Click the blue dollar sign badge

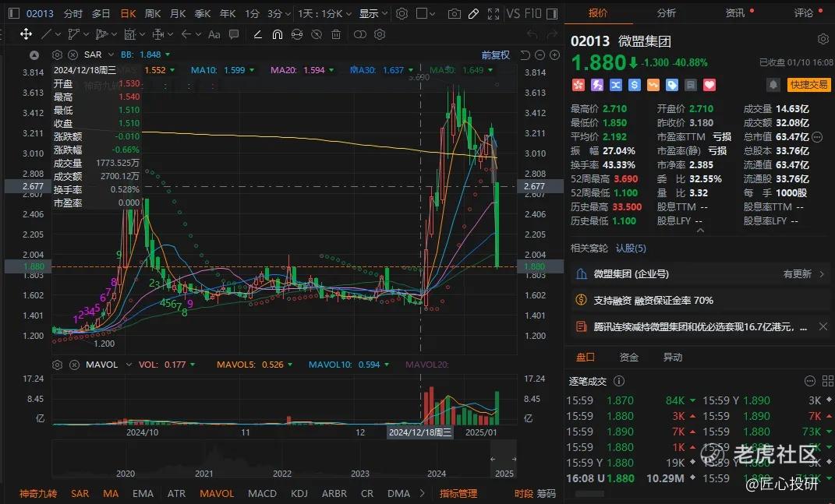point(634,85)
